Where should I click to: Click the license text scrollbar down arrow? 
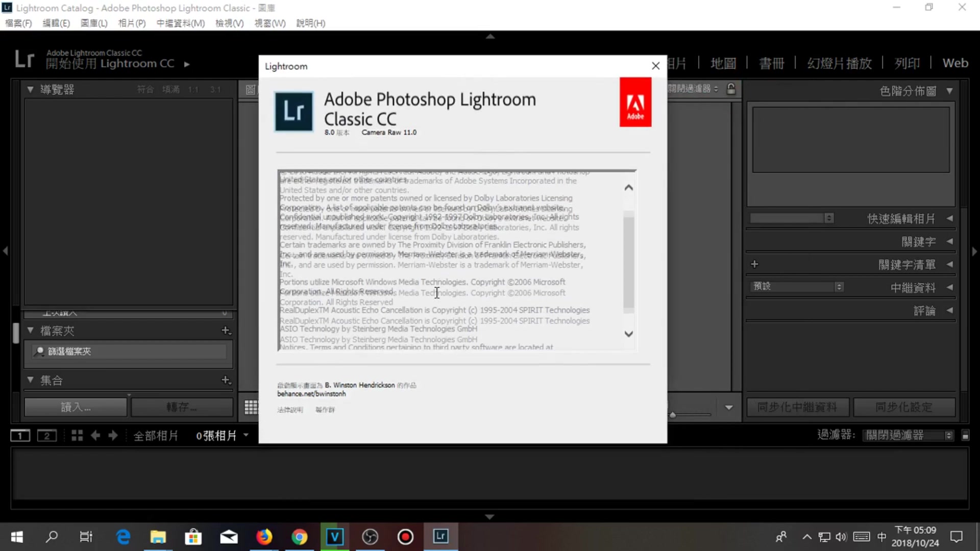point(628,334)
